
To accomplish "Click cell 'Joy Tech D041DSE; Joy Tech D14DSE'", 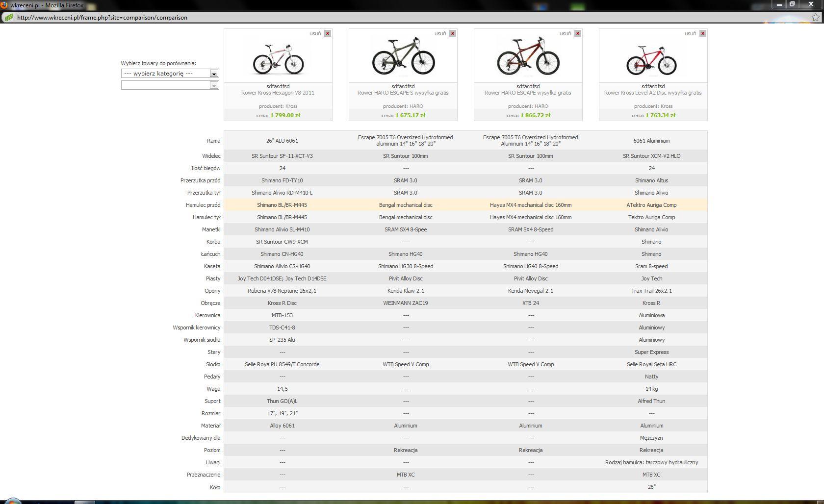I will (282, 278).
